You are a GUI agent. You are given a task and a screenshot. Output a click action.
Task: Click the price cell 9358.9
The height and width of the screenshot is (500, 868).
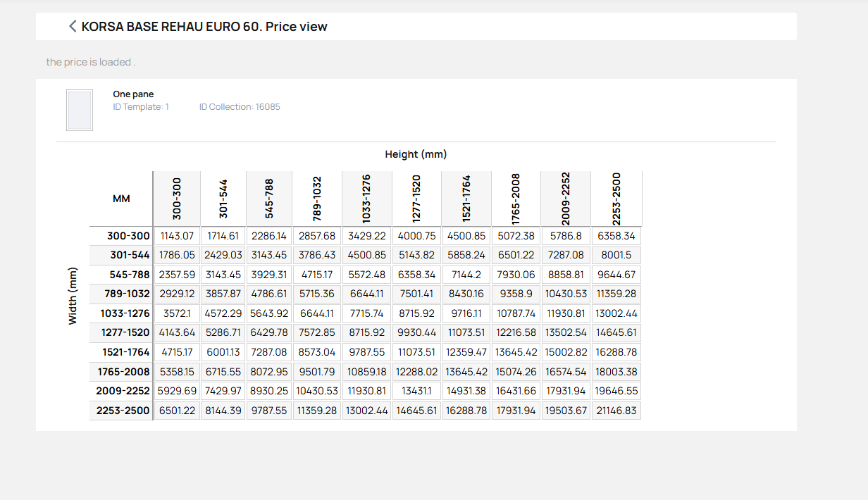[516, 294]
